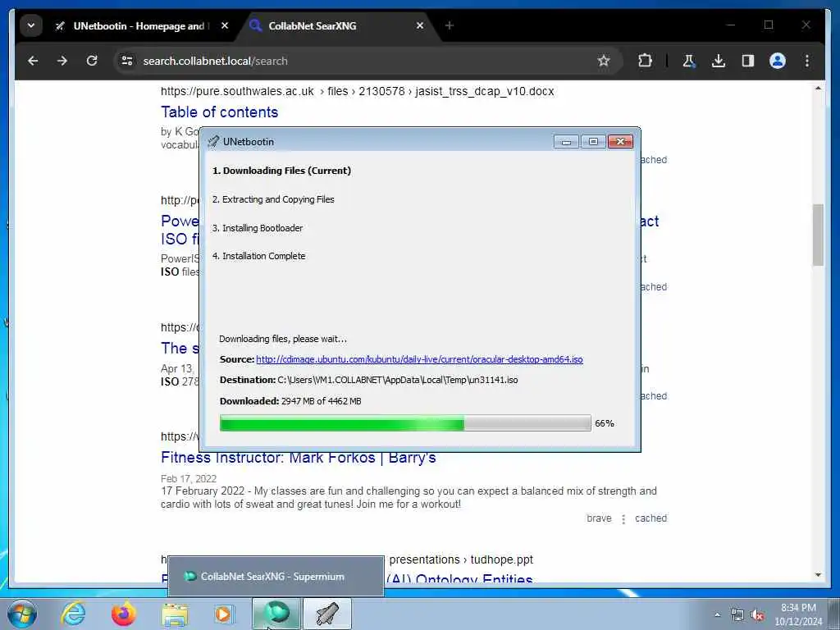Click the scrollbar up arrow

(x=818, y=88)
